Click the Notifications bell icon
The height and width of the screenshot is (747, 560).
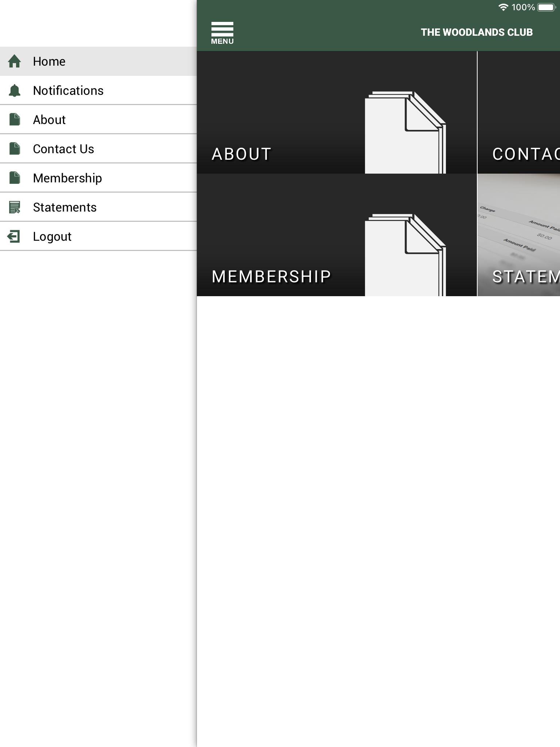(15, 90)
